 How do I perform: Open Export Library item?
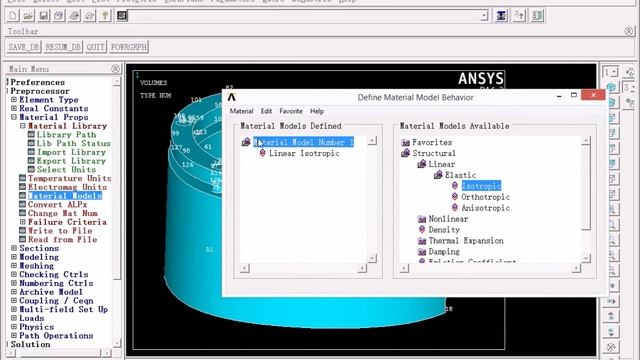[x=71, y=161]
